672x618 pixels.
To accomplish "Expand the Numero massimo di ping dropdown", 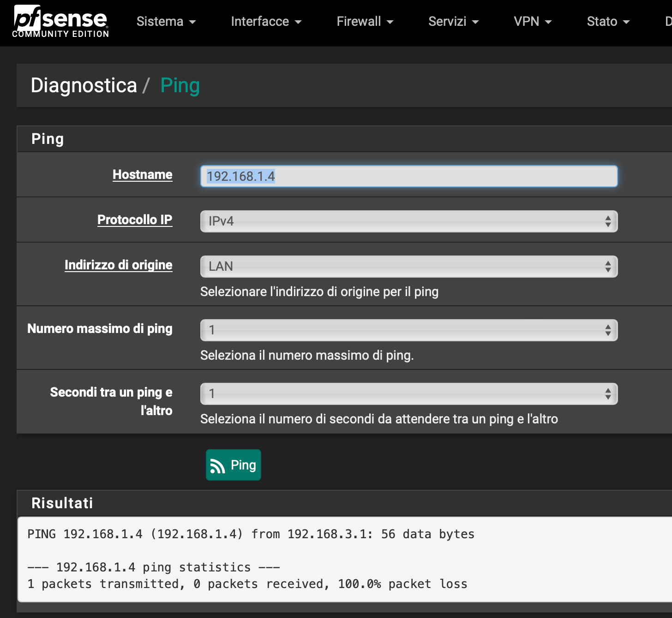I will [x=409, y=330].
